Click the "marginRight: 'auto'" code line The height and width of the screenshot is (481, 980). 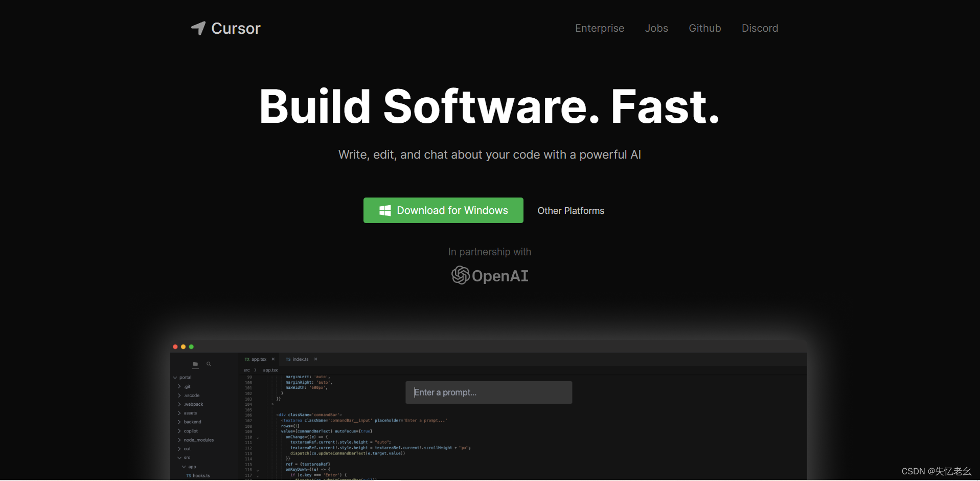pyautogui.click(x=309, y=382)
